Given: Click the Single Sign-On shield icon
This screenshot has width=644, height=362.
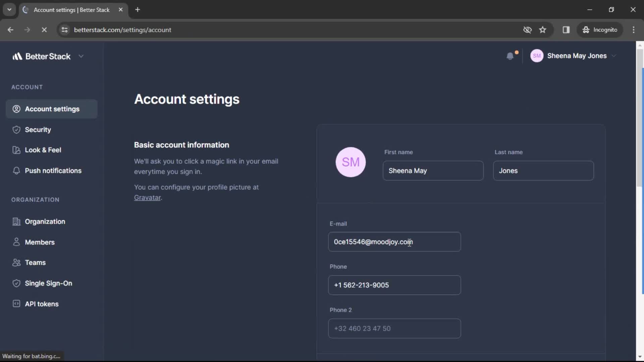Looking at the screenshot, I should (16, 283).
